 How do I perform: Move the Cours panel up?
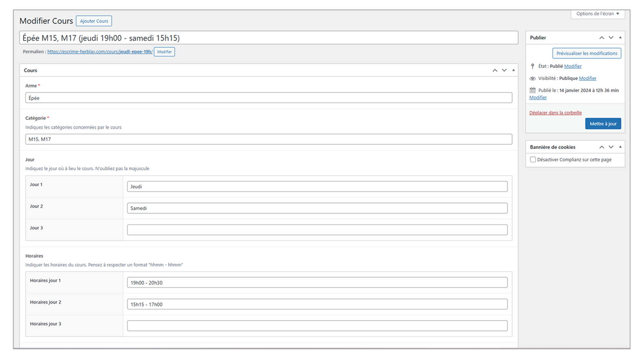(495, 70)
